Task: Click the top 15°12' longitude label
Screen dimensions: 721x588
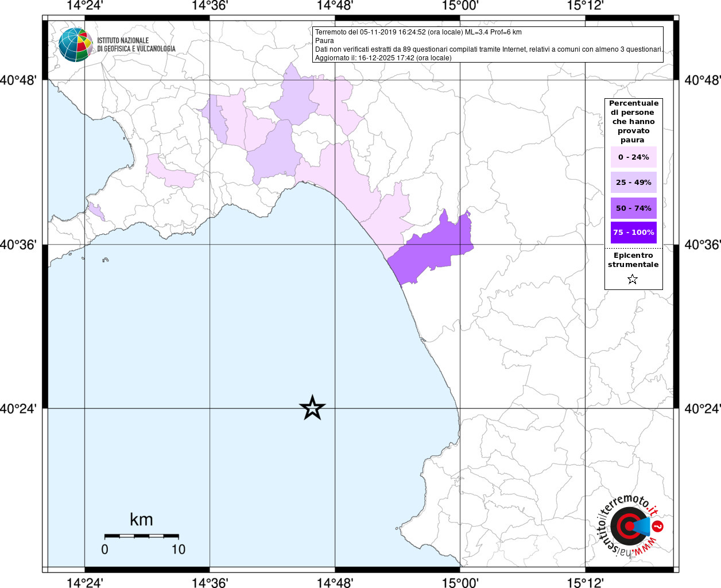Action: [x=585, y=6]
